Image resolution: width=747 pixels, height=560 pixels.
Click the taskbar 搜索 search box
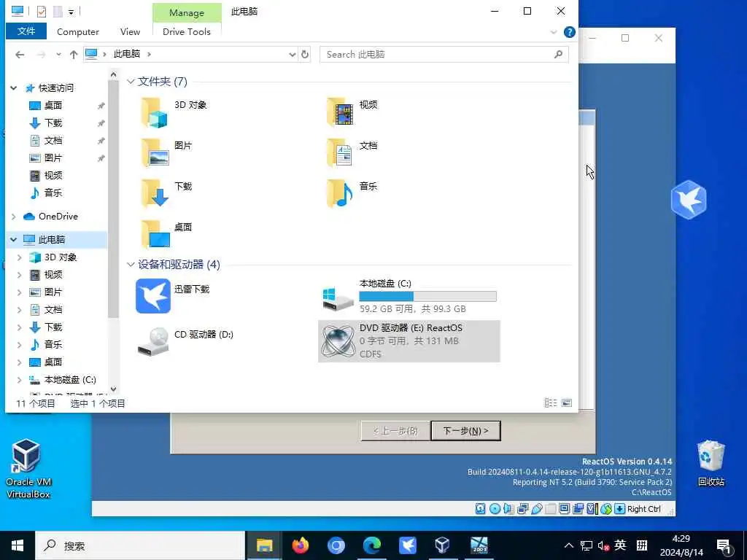(141, 545)
